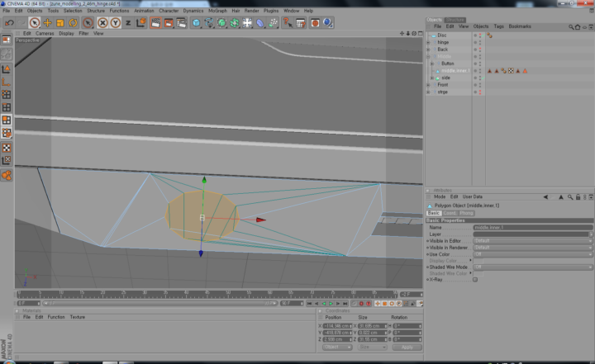Switch to the Coord. tab in Attributes

(x=450, y=213)
